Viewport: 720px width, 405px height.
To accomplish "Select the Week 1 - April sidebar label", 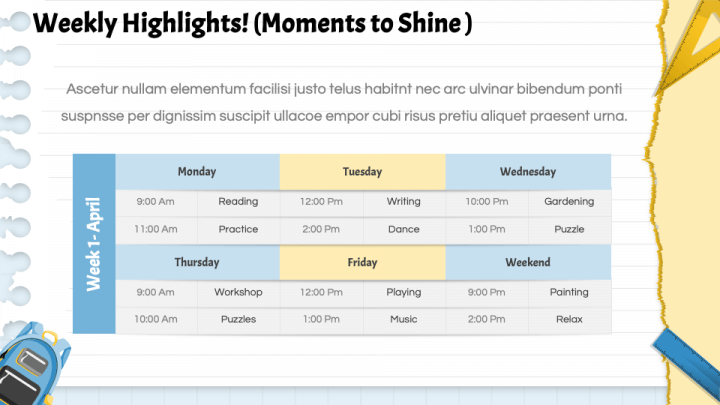I will pyautogui.click(x=94, y=244).
